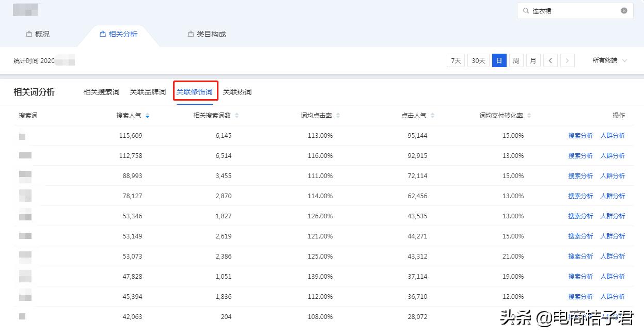Open 人群分析 for the first keyword row

(x=613, y=135)
